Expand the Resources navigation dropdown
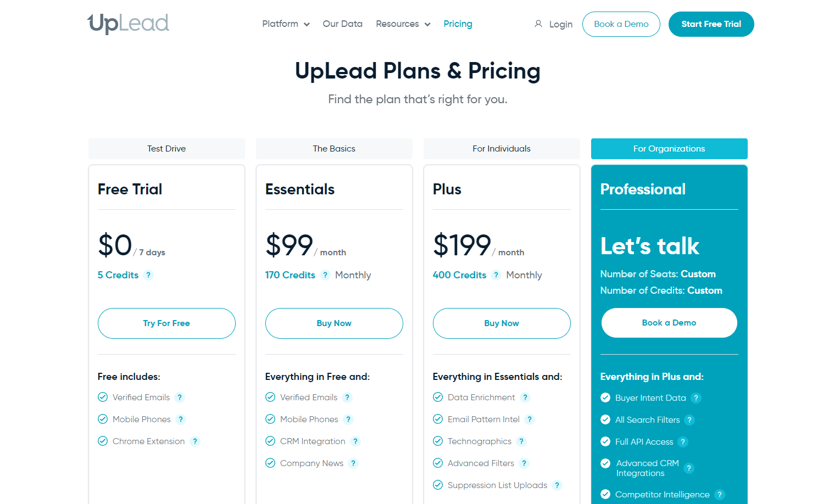Viewport: 840px width, 504px height. [403, 24]
